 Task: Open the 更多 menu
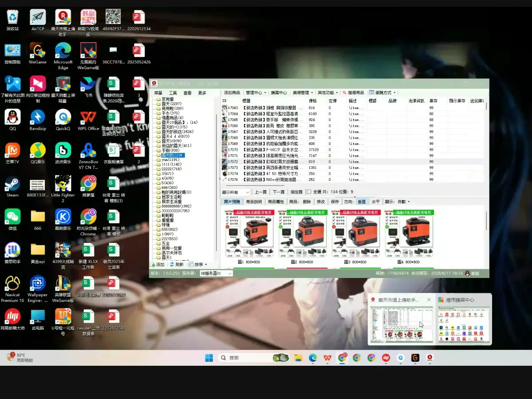click(202, 93)
